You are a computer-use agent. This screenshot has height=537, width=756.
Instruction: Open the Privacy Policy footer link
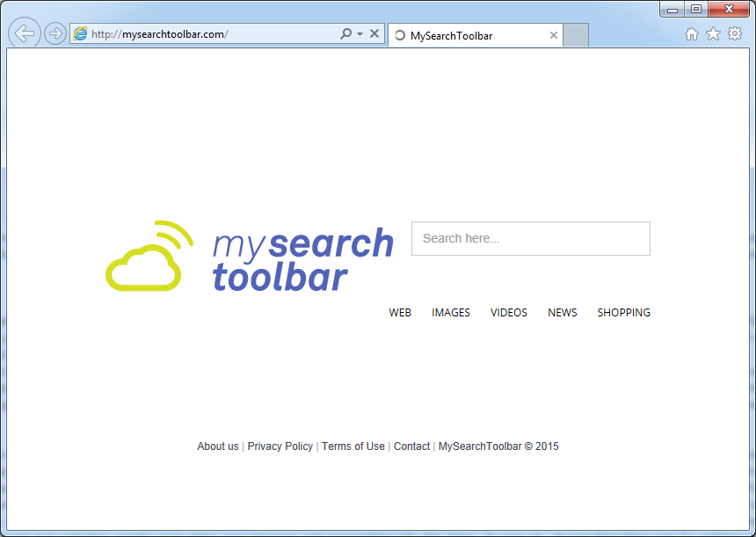click(x=280, y=446)
